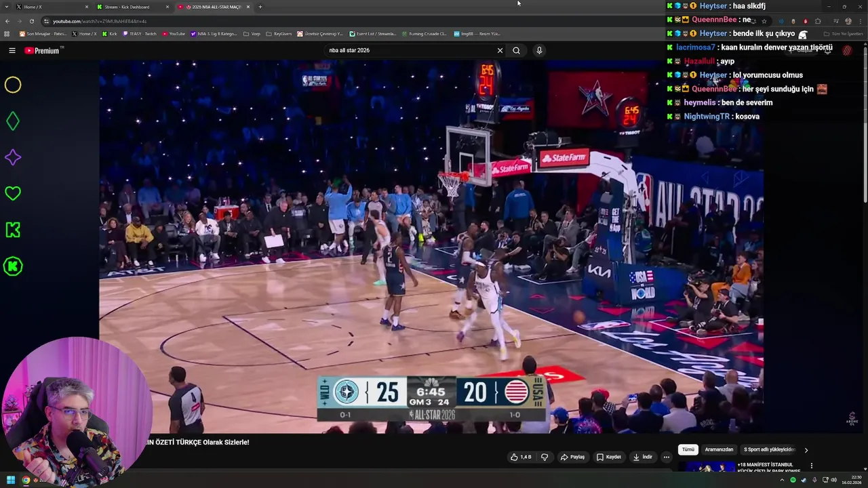The image size is (868, 488).
Task: Open the KeyGivers bookmarks folder
Action: pos(279,33)
